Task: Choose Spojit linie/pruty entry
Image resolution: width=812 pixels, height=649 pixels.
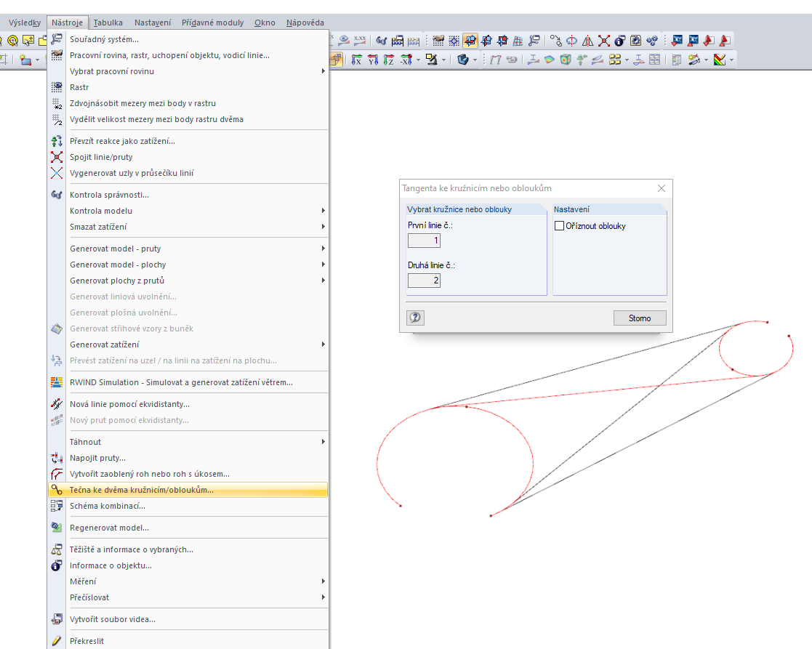Action: click(x=188, y=157)
